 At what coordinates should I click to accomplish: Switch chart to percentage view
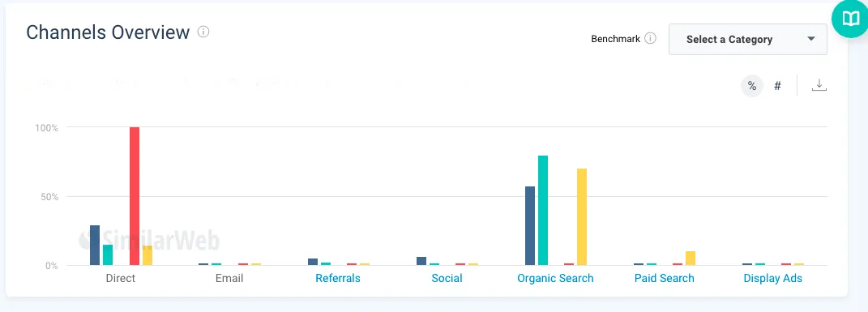click(x=752, y=86)
